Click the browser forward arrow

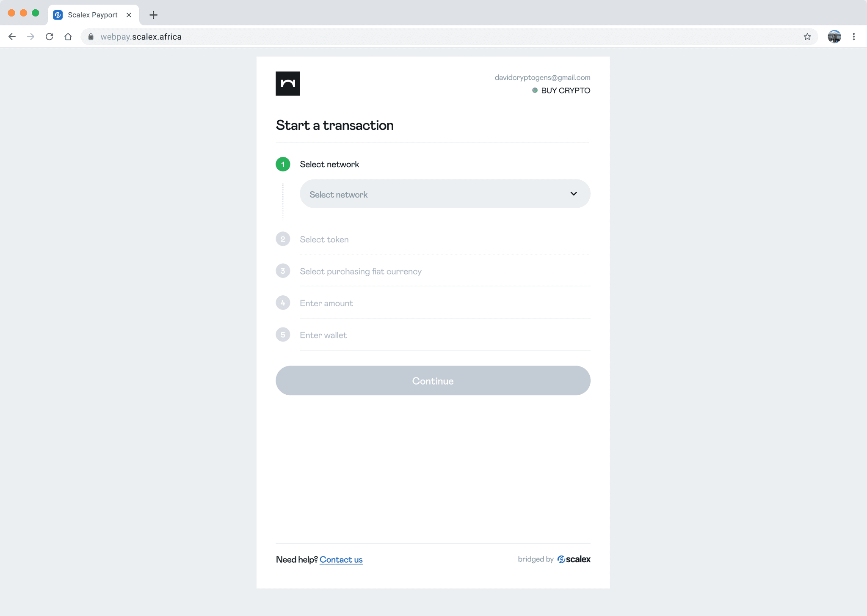(x=30, y=37)
